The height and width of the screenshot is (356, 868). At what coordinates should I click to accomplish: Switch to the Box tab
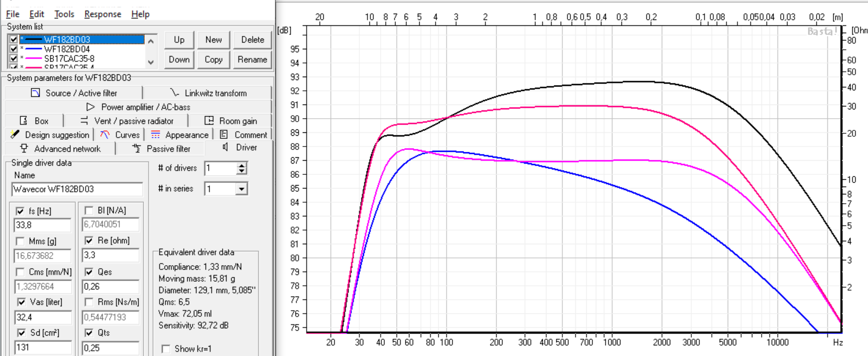(34, 121)
